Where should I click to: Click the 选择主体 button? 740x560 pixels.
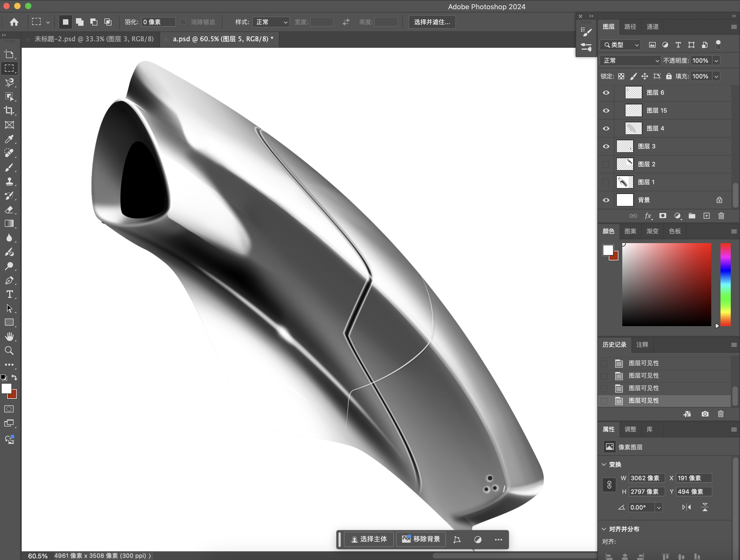point(369,539)
